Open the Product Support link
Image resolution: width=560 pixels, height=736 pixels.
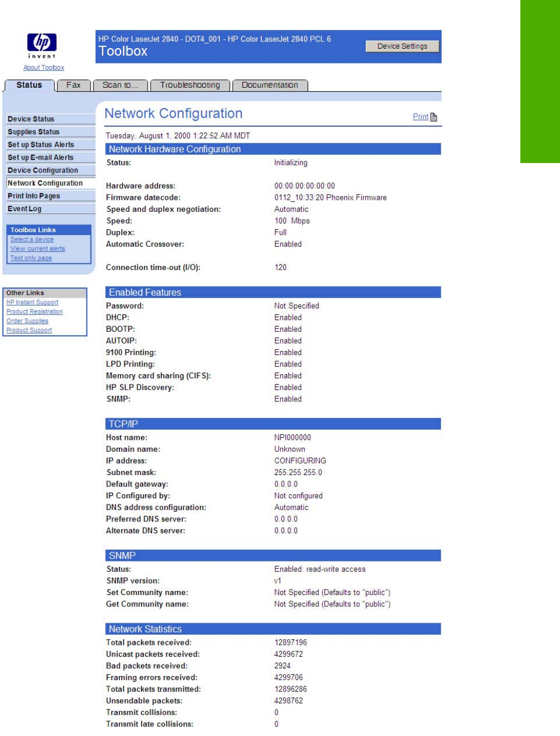[x=29, y=331]
